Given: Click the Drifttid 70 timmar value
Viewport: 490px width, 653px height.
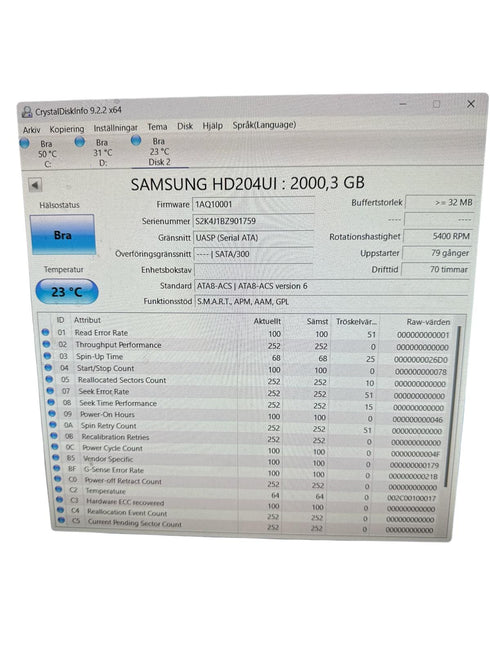Looking at the screenshot, I should [436, 269].
